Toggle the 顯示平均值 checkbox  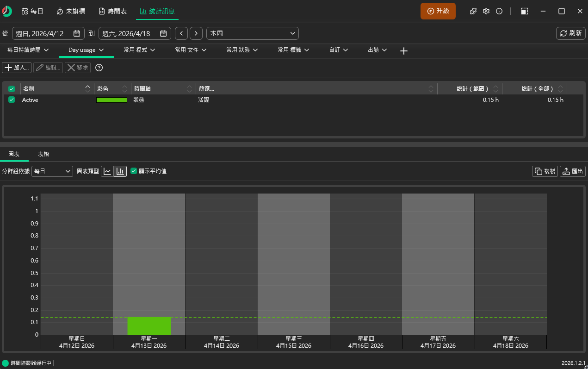pos(134,171)
